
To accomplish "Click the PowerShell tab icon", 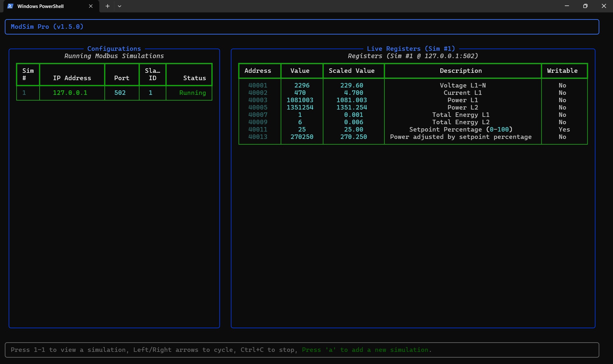I will pos(10,6).
